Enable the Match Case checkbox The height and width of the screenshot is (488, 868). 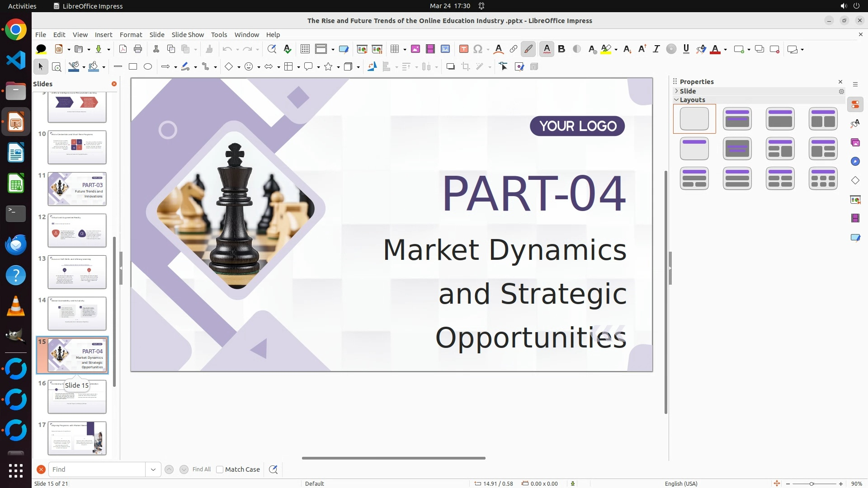coord(220,469)
